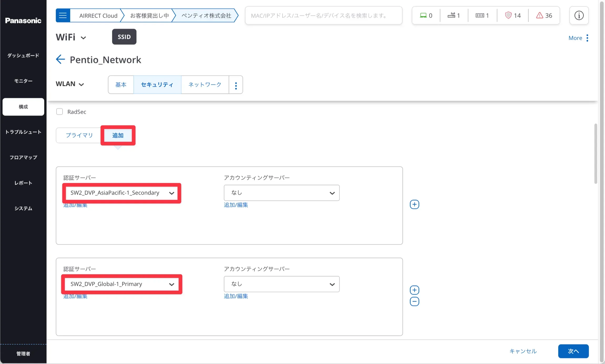Open SW2_DVP_Global-1_Primary server dropdown
This screenshot has height=364, width=605.
click(x=122, y=284)
